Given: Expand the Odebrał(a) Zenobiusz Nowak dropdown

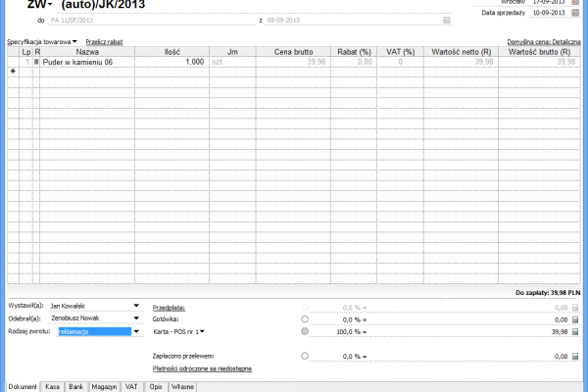Looking at the screenshot, I should pyautogui.click(x=136, y=318).
